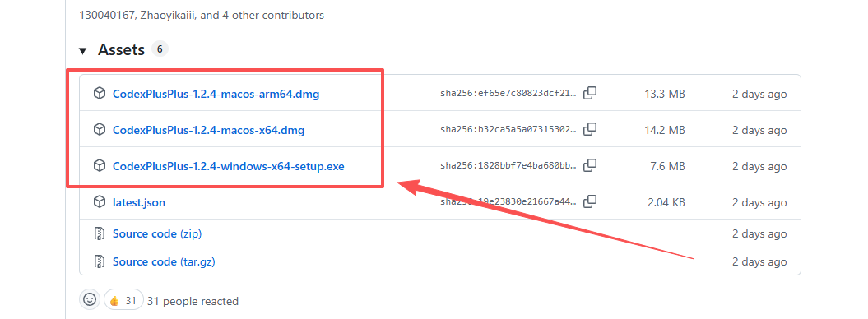Screen dimensions: 868x319
Task: Open the add reaction smiley button
Action: [x=89, y=300]
